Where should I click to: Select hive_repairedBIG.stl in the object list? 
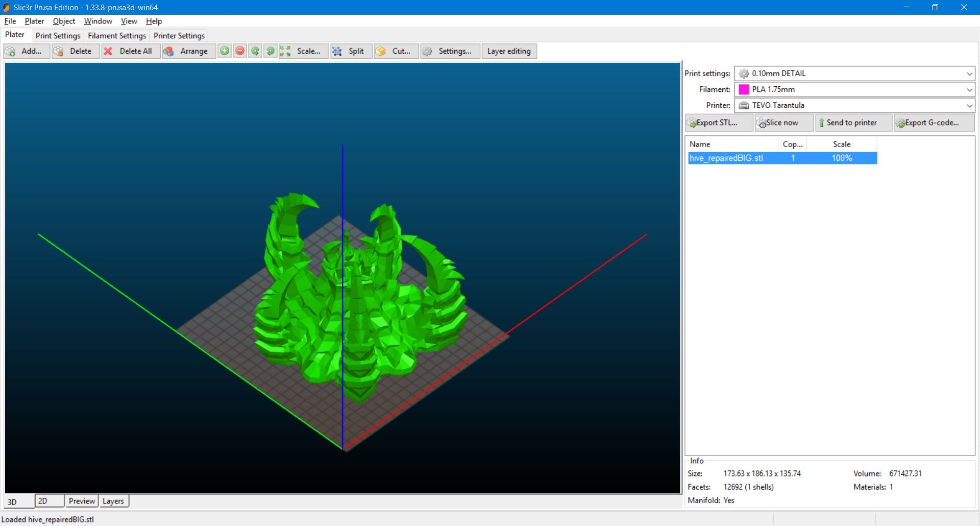(x=782, y=158)
